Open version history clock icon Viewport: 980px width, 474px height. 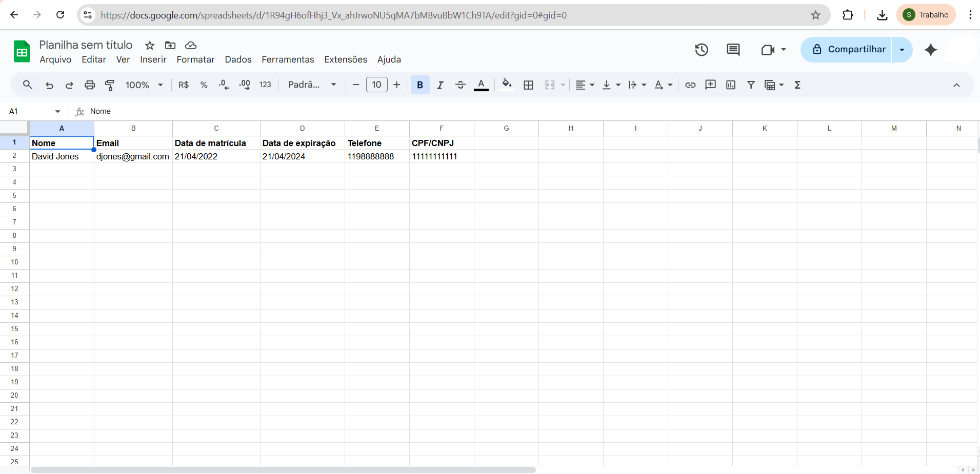click(x=702, y=50)
